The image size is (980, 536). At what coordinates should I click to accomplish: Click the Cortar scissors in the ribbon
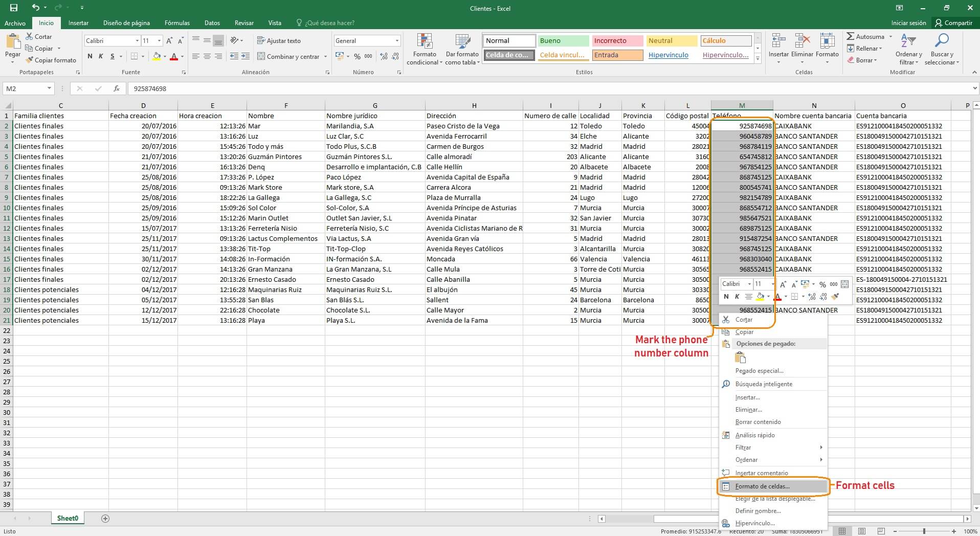point(29,37)
